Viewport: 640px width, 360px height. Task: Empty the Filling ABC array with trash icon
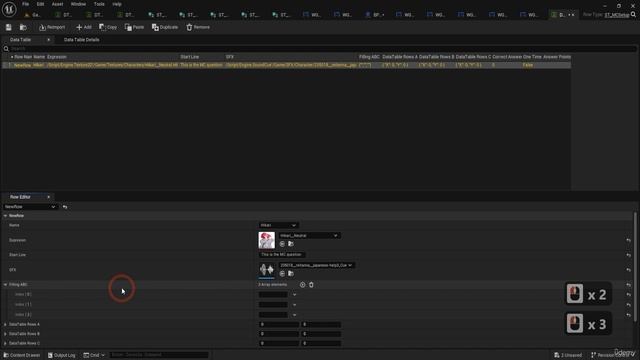click(311, 284)
